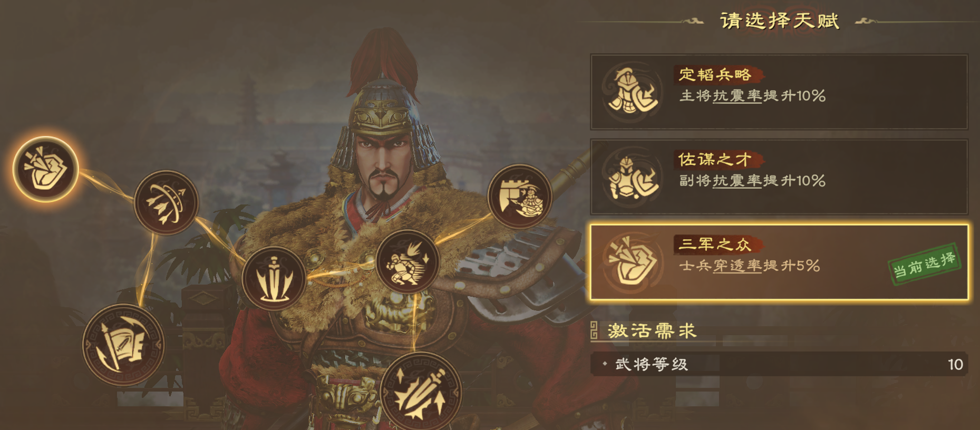Click the spear and banner talent node
Image resolution: width=980 pixels, height=430 pixels.
124,345
